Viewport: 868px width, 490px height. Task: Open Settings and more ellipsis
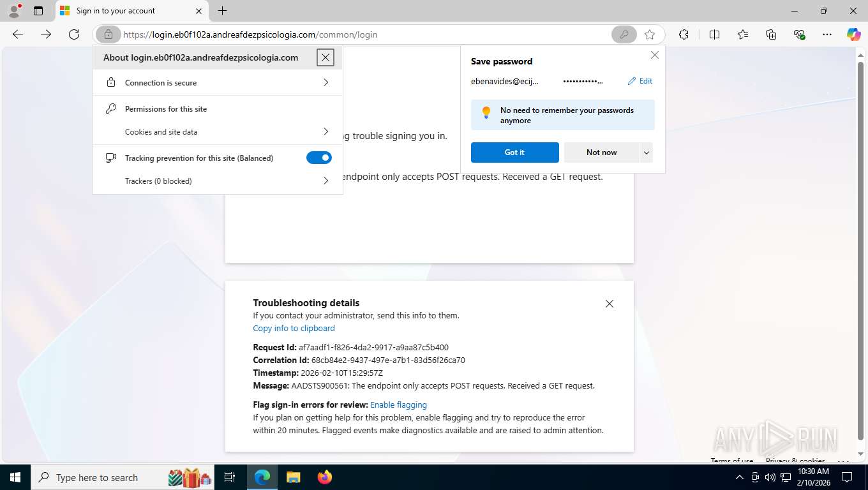827,34
